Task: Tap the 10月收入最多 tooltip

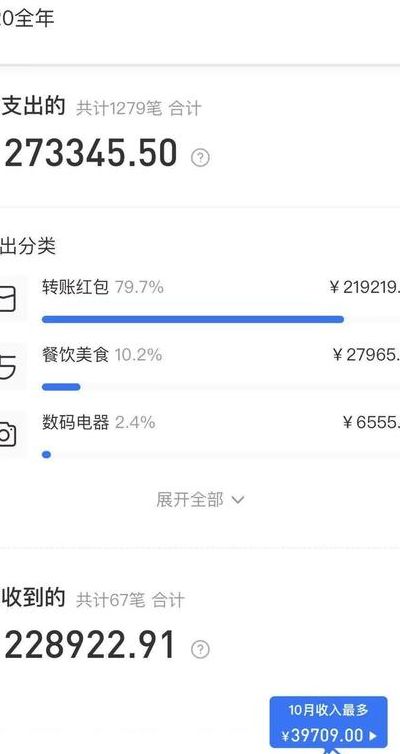Action: [328, 722]
